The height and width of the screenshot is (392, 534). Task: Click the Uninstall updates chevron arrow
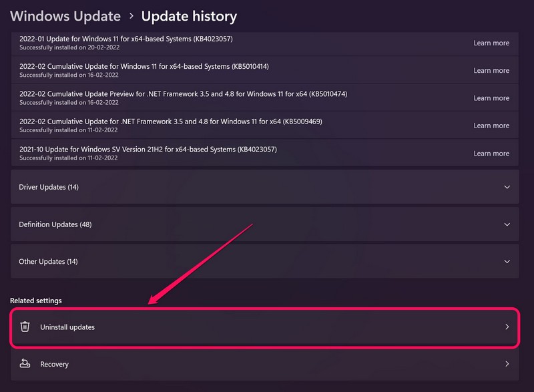[x=507, y=327]
